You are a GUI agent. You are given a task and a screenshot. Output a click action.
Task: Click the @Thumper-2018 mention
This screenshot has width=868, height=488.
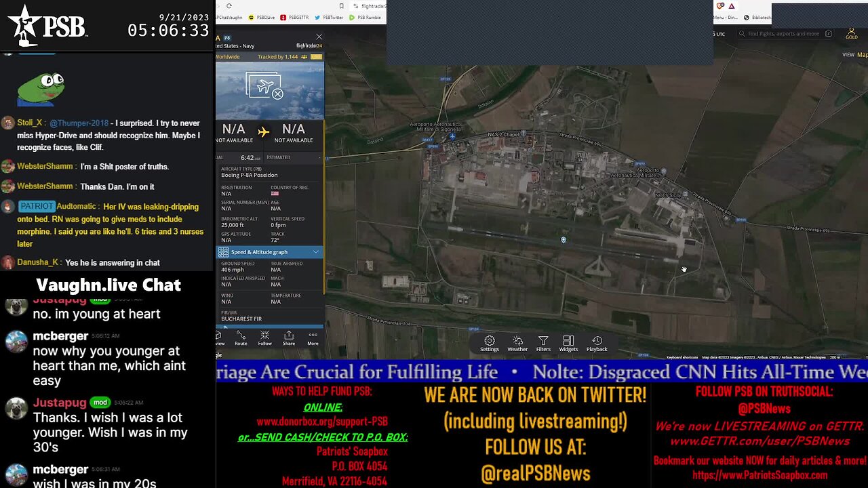79,123
